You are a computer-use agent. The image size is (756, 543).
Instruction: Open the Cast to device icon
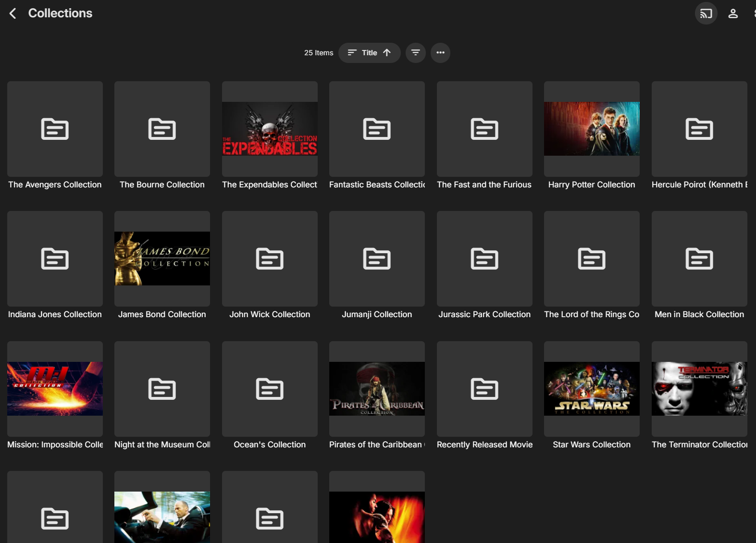click(x=706, y=13)
